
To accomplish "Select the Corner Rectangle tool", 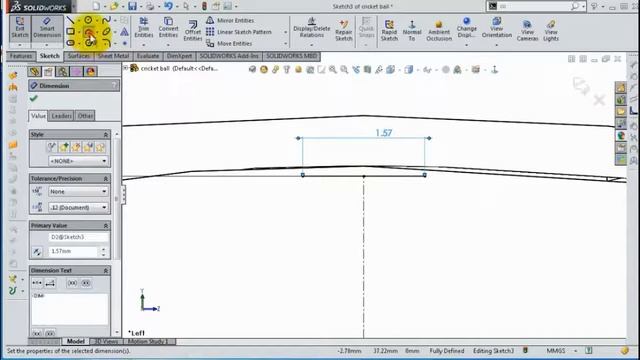I will coord(70,31).
